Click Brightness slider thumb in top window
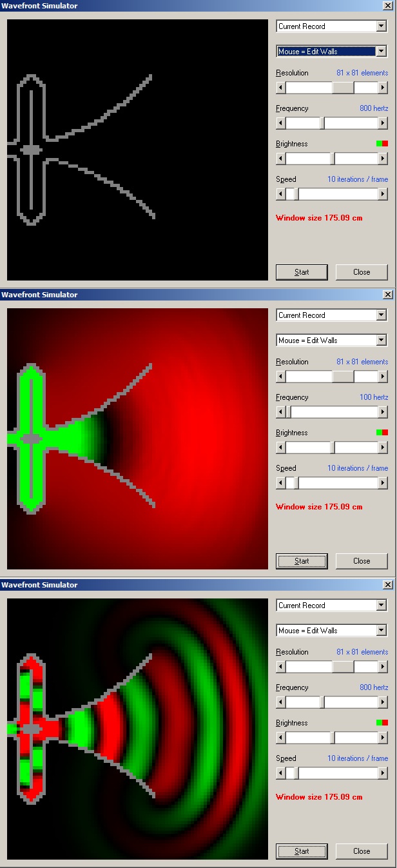397x868 pixels. tap(333, 159)
